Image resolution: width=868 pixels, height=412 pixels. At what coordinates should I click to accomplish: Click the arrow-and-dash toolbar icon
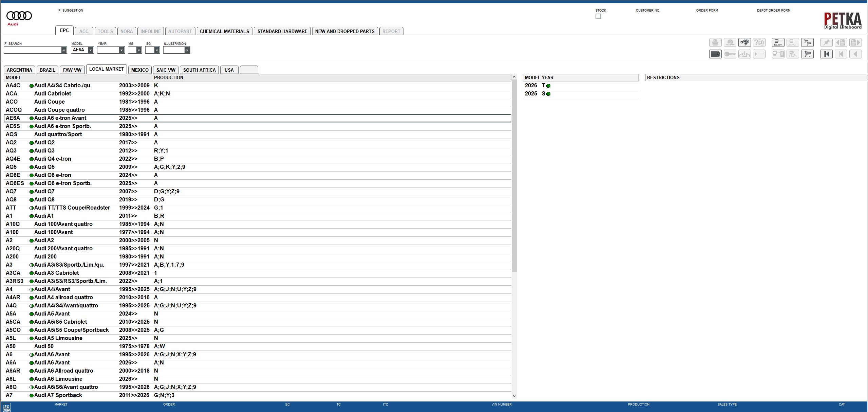click(759, 54)
